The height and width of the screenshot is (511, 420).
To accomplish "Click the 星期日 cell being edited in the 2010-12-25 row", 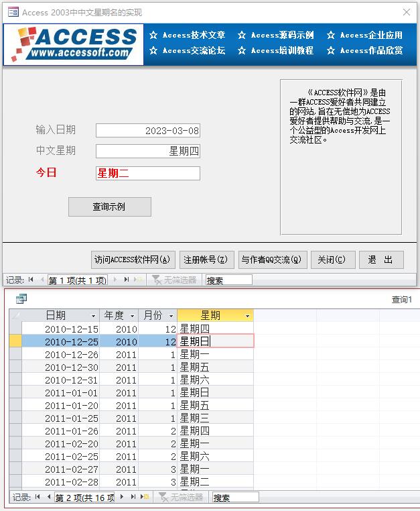I will 215,341.
